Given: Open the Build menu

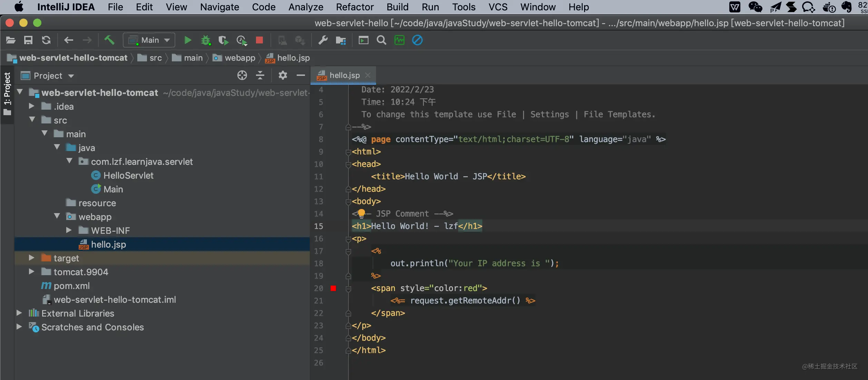Looking at the screenshot, I should point(397,7).
